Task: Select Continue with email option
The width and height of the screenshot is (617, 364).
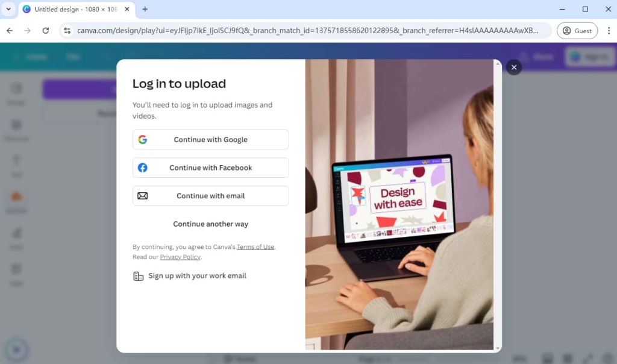Action: [210, 196]
